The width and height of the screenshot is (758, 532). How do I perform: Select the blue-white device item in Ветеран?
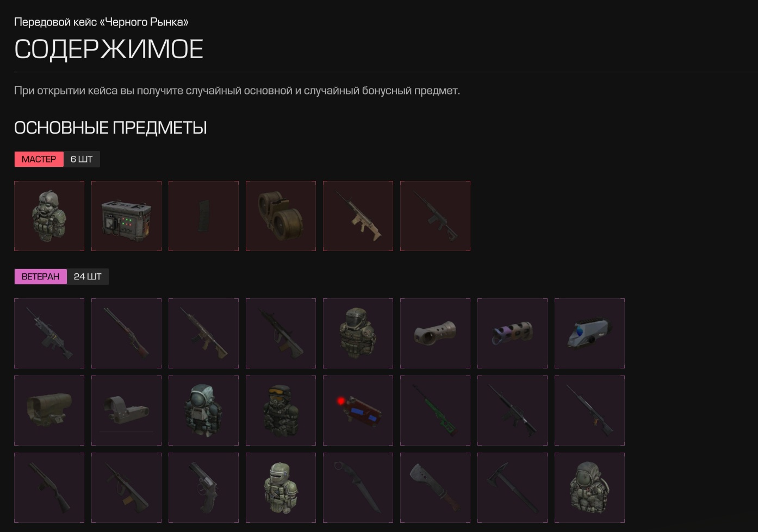(x=589, y=333)
